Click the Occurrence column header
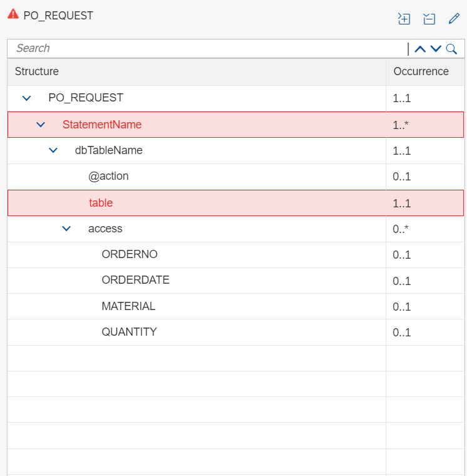This screenshot has height=476, width=467. [x=421, y=71]
